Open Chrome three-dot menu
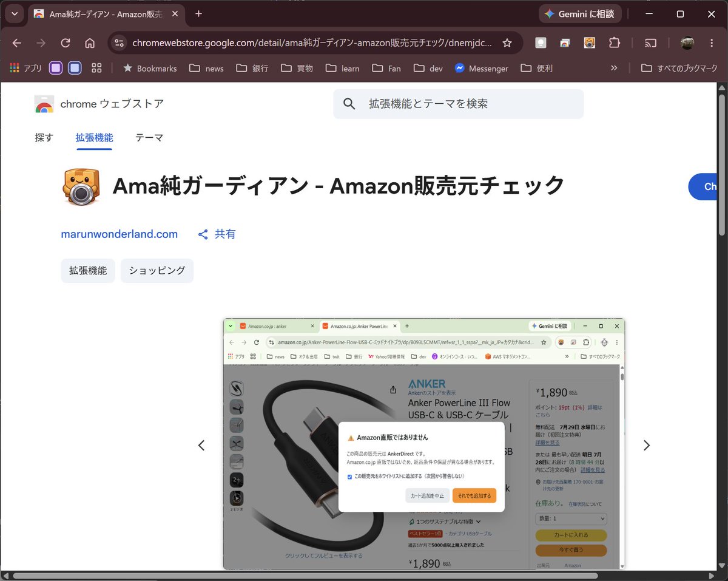The height and width of the screenshot is (581, 728). pos(712,42)
